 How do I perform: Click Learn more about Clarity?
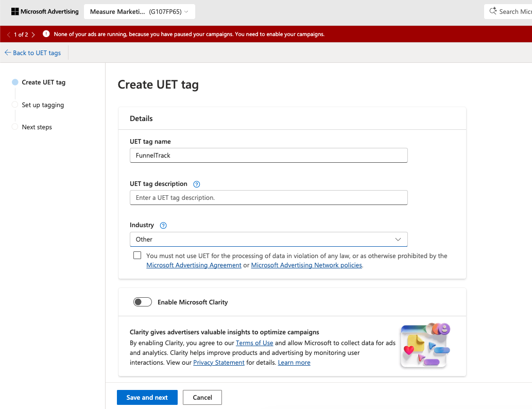[x=294, y=363]
